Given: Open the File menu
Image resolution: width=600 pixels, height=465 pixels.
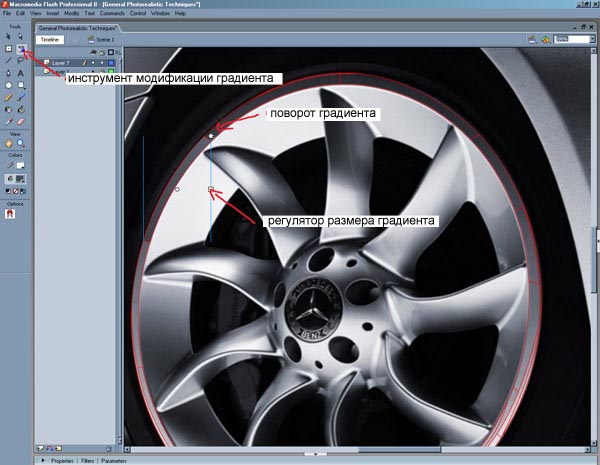Looking at the screenshot, I should click(x=7, y=13).
